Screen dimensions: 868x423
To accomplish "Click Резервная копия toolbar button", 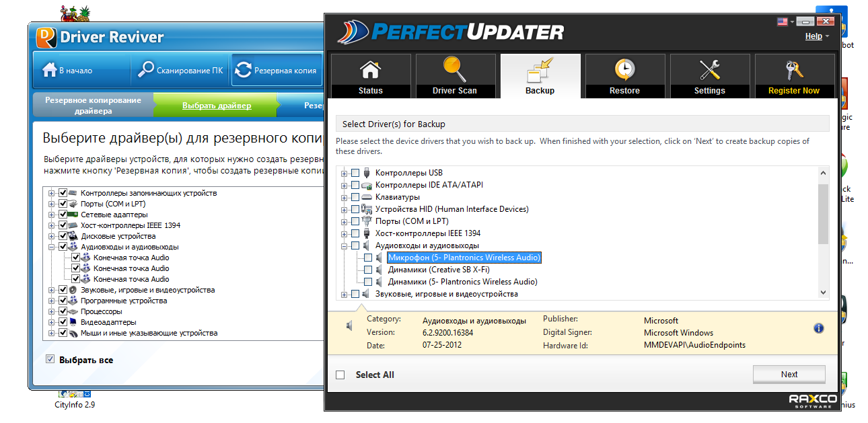I will pyautogui.click(x=277, y=70).
